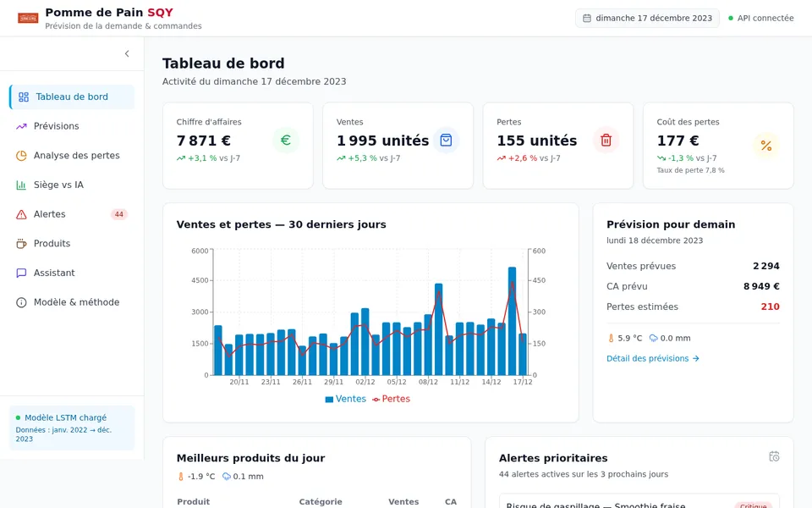
Task: Click the 44 alerts badge
Action: click(x=119, y=214)
